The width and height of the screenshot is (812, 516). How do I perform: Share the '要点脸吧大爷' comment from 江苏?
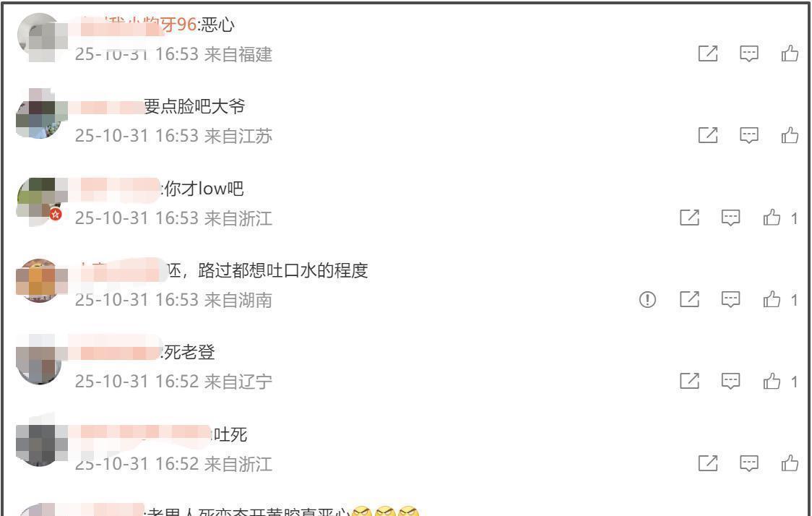click(708, 136)
